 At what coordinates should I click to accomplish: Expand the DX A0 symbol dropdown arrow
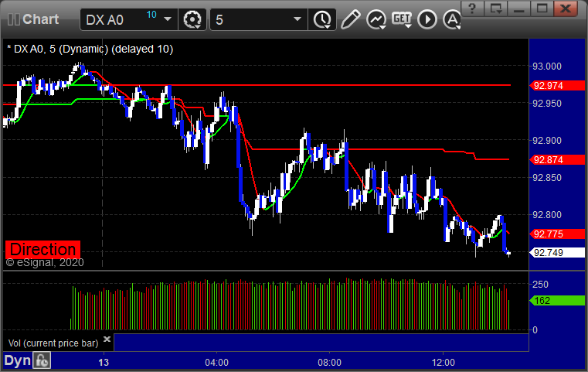(168, 19)
